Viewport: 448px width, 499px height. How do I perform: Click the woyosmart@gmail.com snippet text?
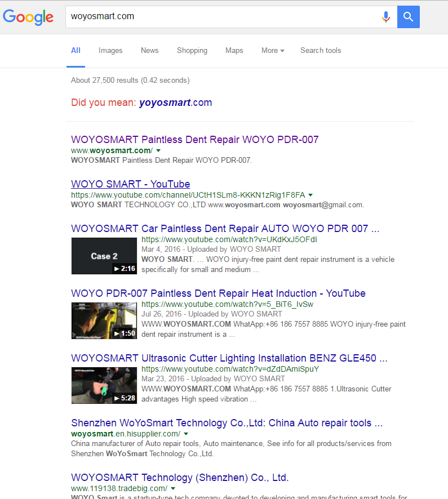click(x=323, y=204)
